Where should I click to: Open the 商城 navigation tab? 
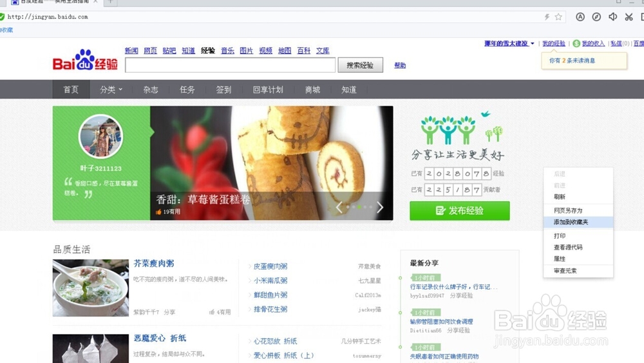coord(312,90)
